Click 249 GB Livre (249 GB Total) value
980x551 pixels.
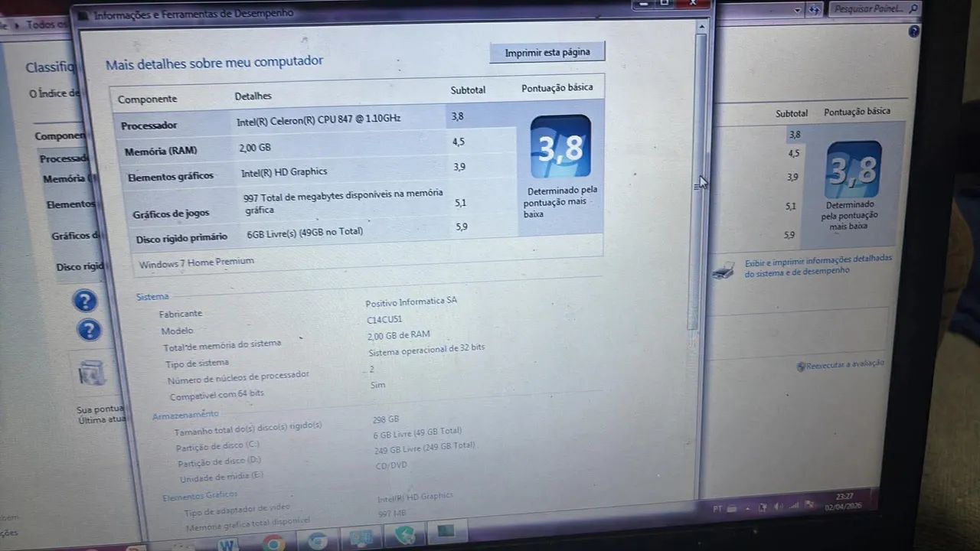(425, 447)
